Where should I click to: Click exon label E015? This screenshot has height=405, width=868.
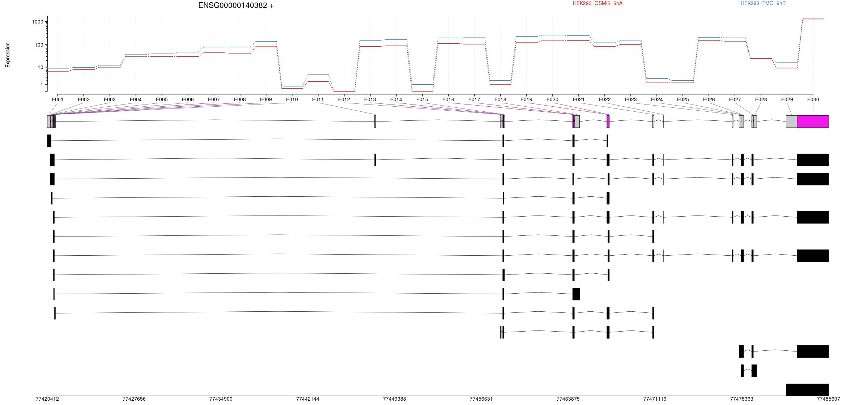point(422,99)
